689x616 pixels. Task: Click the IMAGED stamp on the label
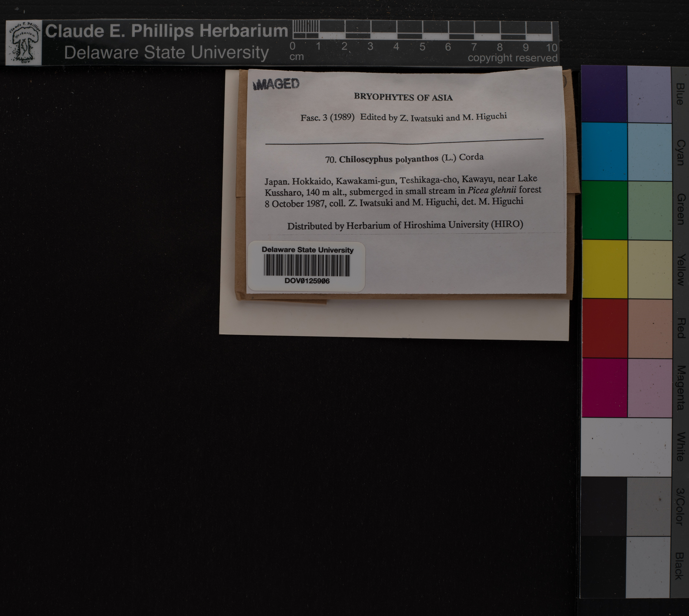coord(276,84)
